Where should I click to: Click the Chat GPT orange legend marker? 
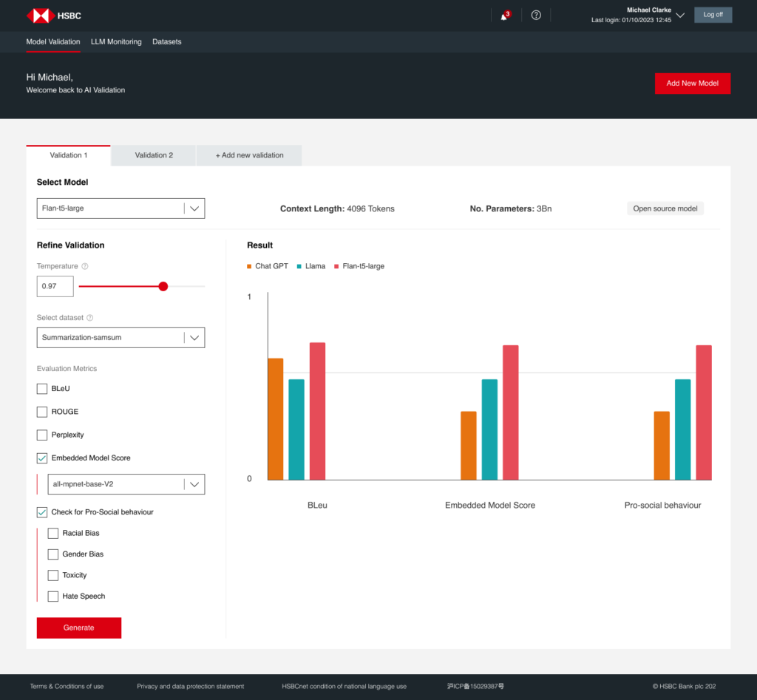click(250, 266)
